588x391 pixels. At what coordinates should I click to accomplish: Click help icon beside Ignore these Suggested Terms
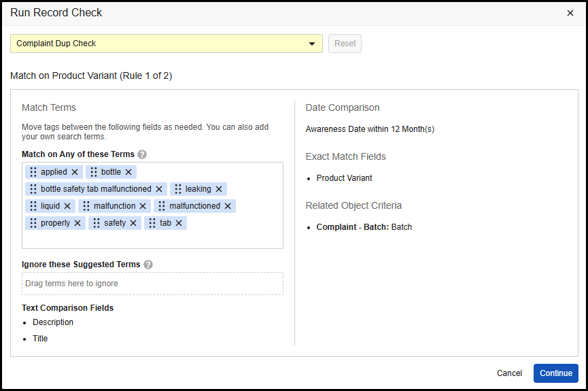point(148,265)
